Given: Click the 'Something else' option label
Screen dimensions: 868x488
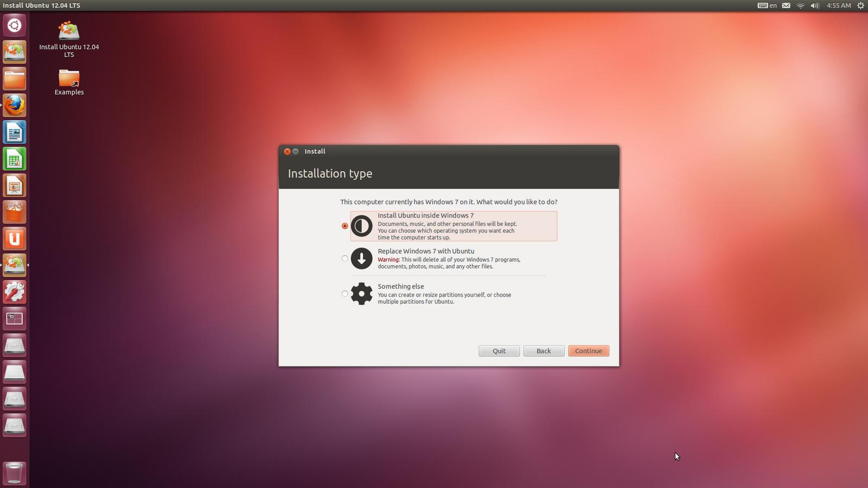Looking at the screenshot, I should (x=401, y=286).
